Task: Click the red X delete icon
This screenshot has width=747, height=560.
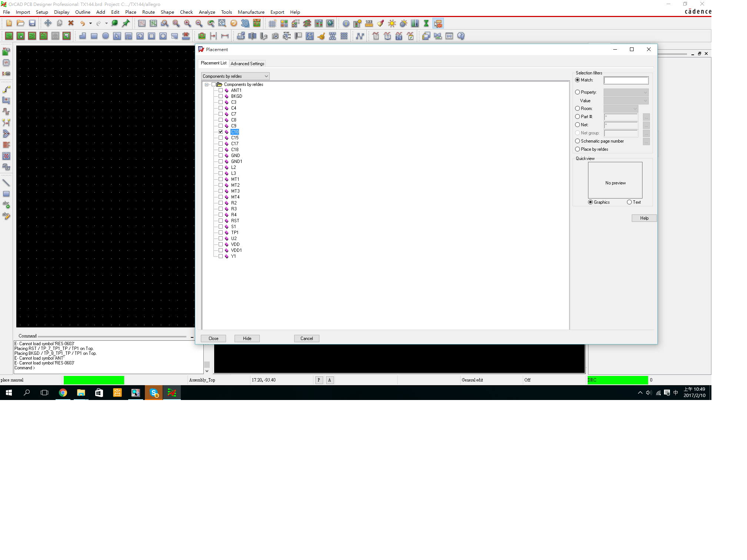Action: point(71,23)
